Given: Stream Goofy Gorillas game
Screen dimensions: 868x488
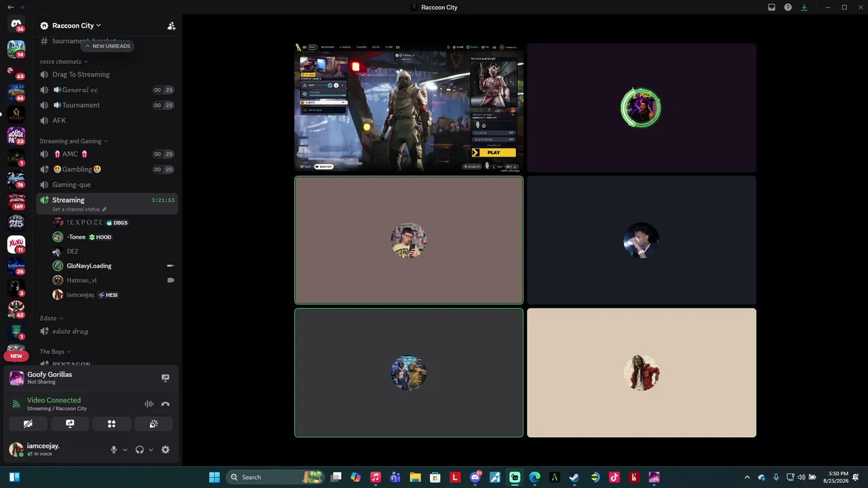Looking at the screenshot, I should [165, 378].
